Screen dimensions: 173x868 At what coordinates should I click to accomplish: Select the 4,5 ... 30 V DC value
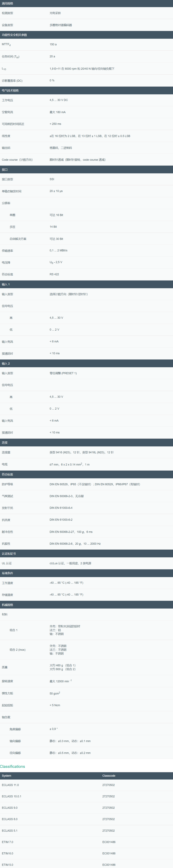(59, 100)
